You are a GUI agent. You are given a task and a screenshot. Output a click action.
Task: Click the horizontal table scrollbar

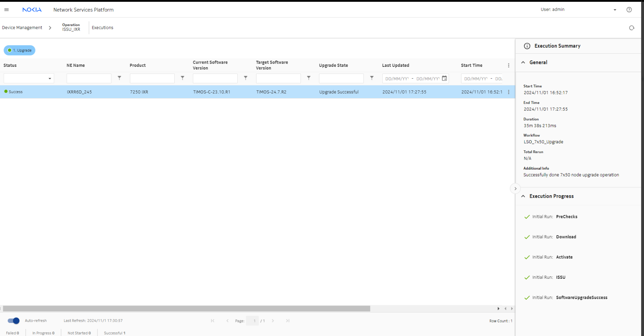click(x=186, y=309)
